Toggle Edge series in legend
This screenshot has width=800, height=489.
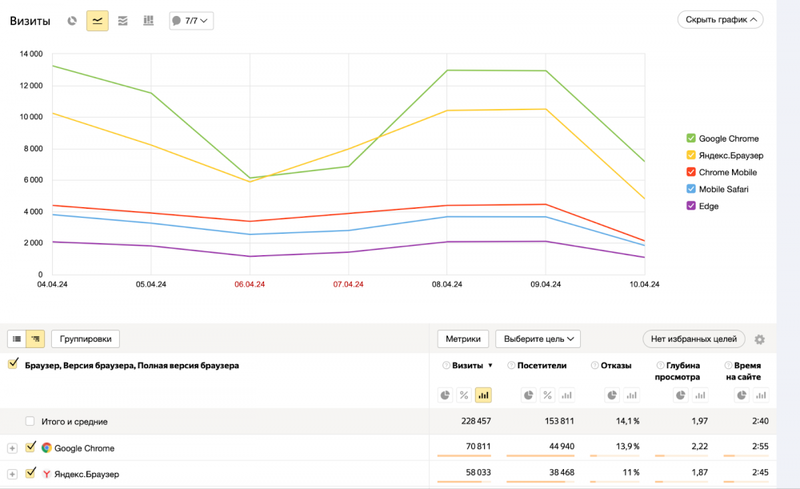pyautogui.click(x=691, y=206)
